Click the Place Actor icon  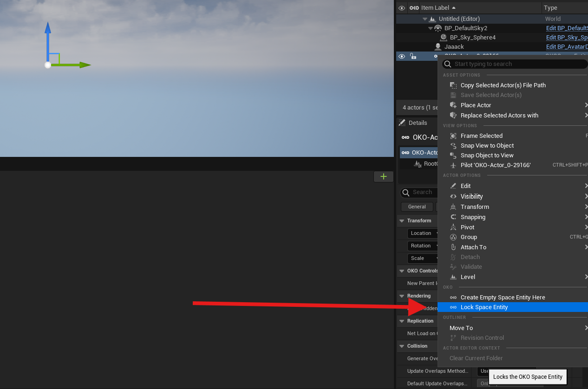coord(453,105)
